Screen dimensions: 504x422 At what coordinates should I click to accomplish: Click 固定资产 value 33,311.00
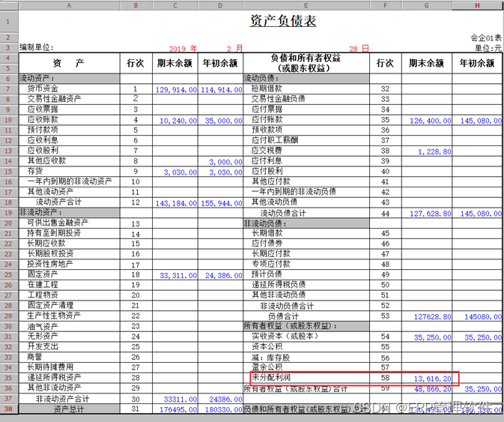pyautogui.click(x=178, y=275)
